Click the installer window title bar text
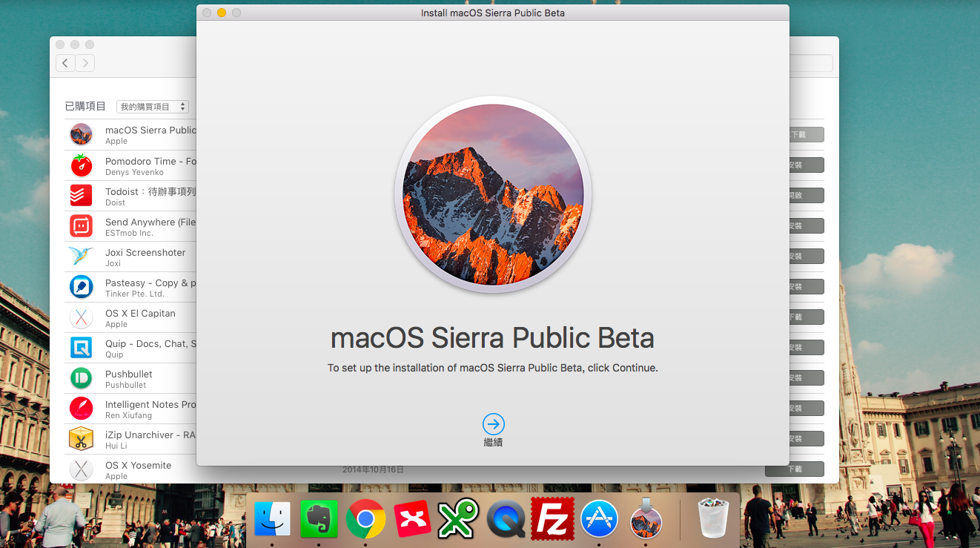The height and width of the screenshot is (548, 980). click(493, 13)
